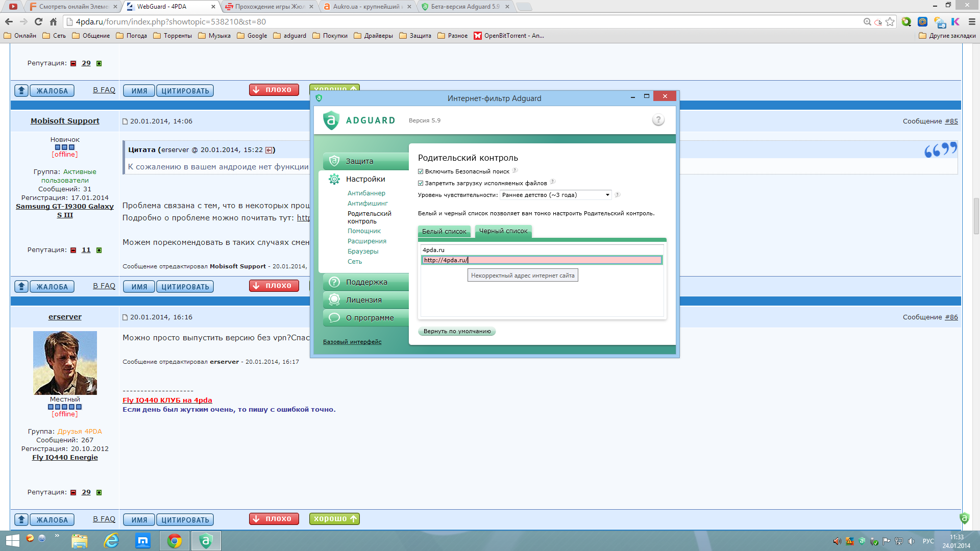The width and height of the screenshot is (980, 551).
Task: Open 'О программе' section in Adguard
Action: click(x=366, y=318)
